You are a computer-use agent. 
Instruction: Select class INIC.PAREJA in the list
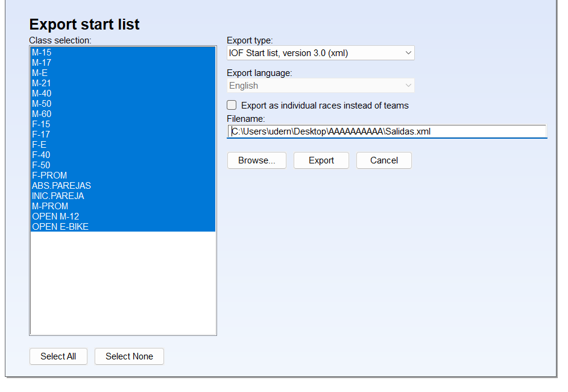(123, 196)
